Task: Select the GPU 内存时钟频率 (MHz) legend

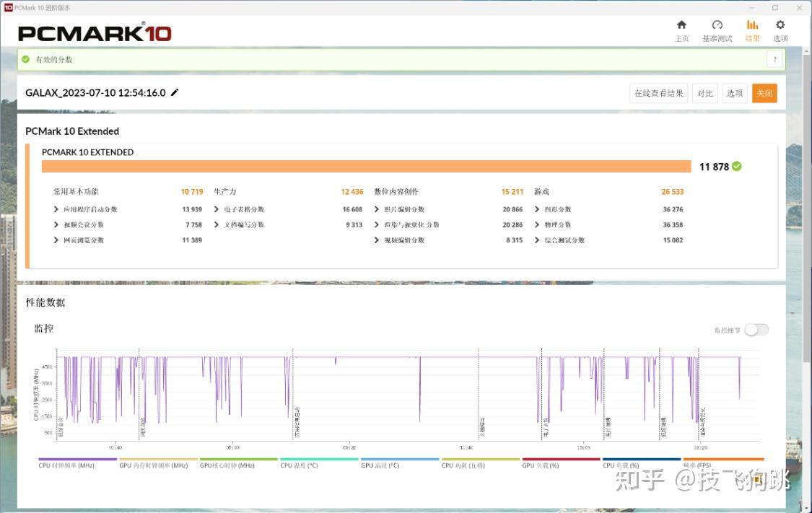Action: coord(159,463)
